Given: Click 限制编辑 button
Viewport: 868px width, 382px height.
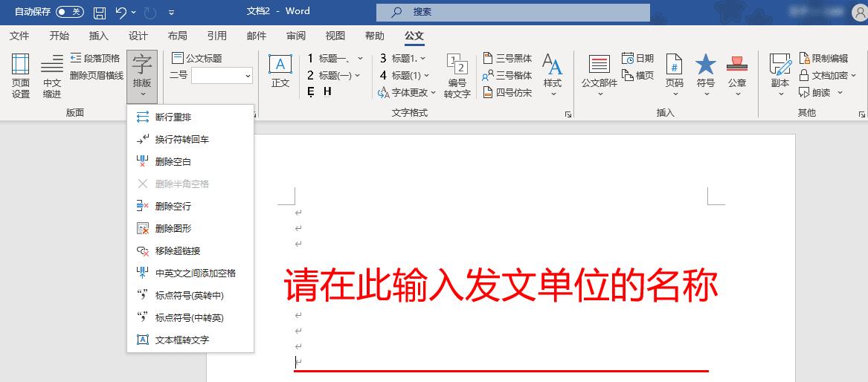Looking at the screenshot, I should pos(823,58).
